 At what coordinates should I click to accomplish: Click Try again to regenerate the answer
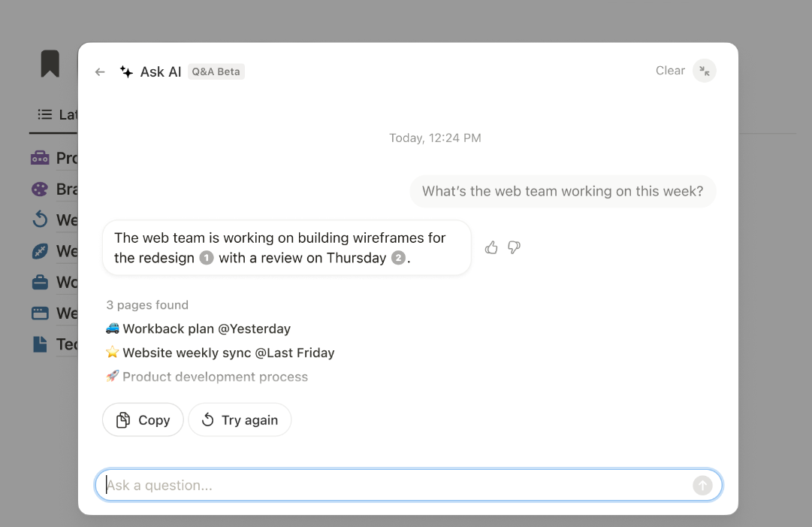[240, 419]
